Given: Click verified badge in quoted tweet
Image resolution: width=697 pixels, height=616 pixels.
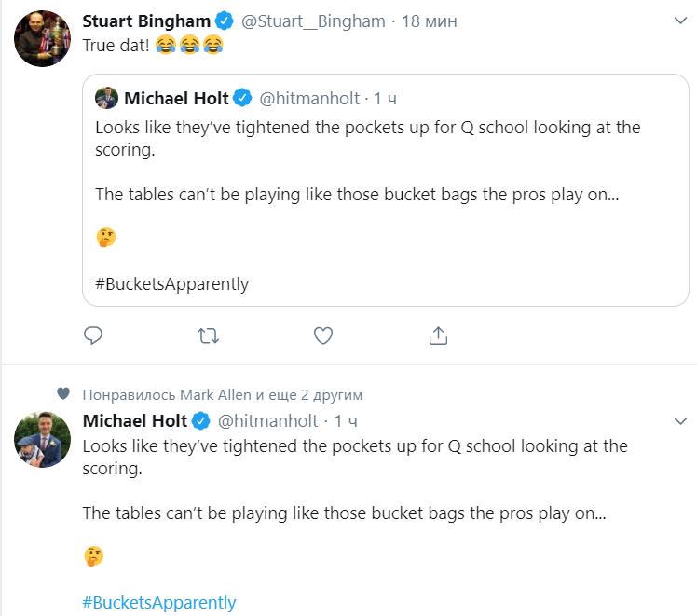Looking at the screenshot, I should pos(243,98).
